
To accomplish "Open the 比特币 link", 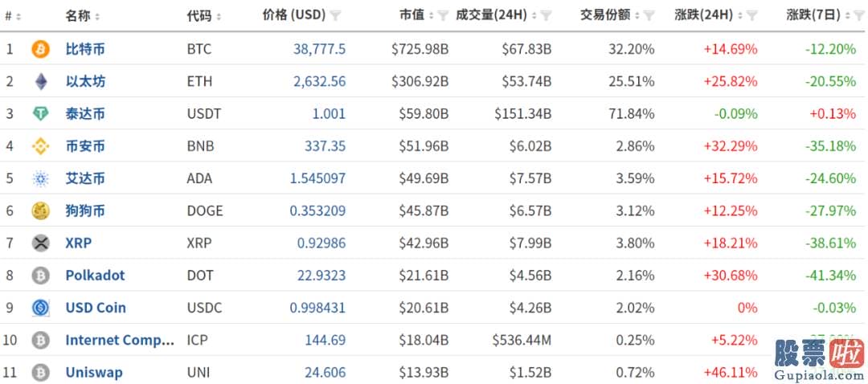I will pyautogui.click(x=84, y=49).
